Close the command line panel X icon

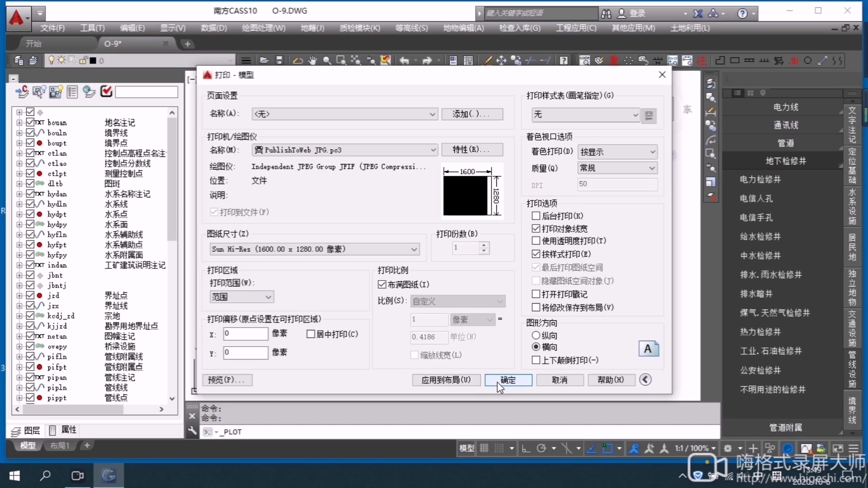pyautogui.click(x=192, y=416)
